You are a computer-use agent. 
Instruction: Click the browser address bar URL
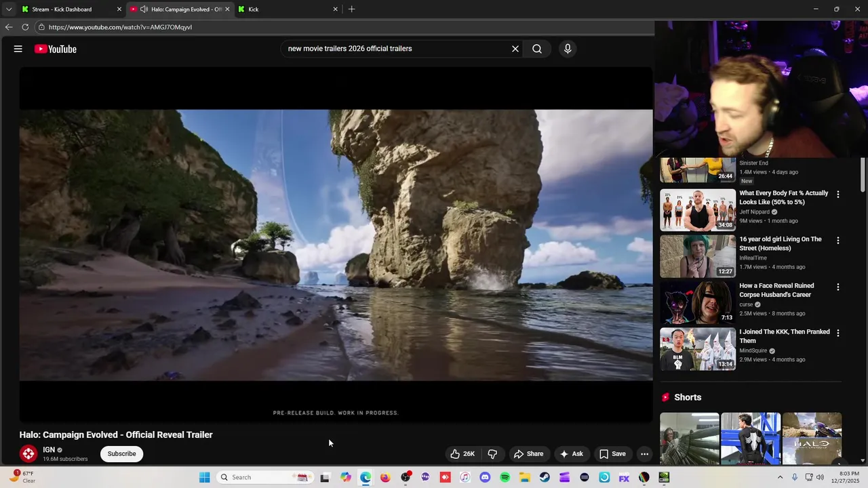[x=120, y=27]
